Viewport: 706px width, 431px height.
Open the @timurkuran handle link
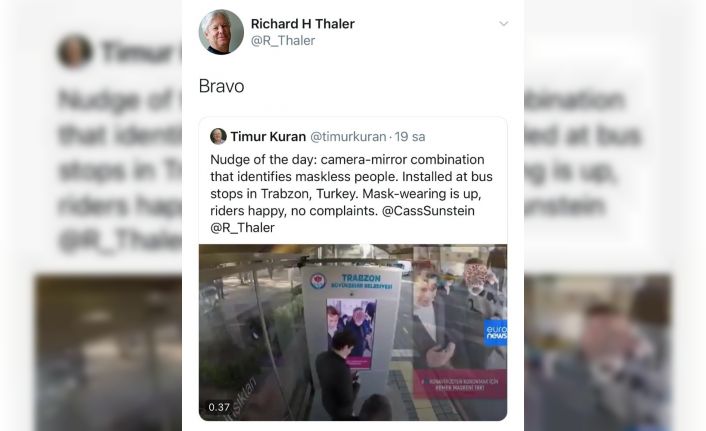click(348, 136)
